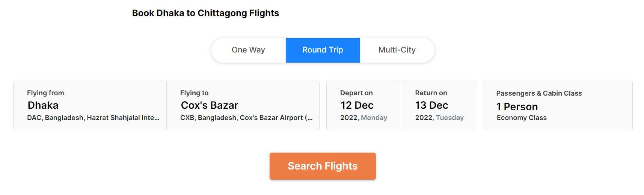Click the 2022, Tuesday return text
Image resolution: width=644 pixels, height=195 pixels.
(439, 118)
